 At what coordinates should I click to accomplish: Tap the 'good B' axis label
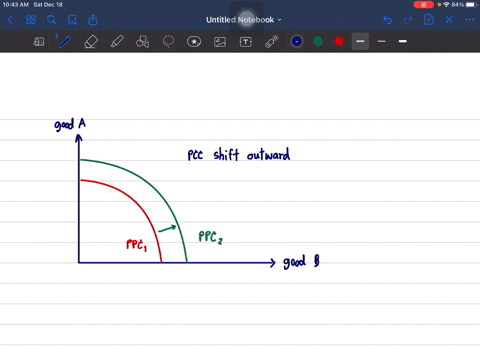click(x=301, y=262)
